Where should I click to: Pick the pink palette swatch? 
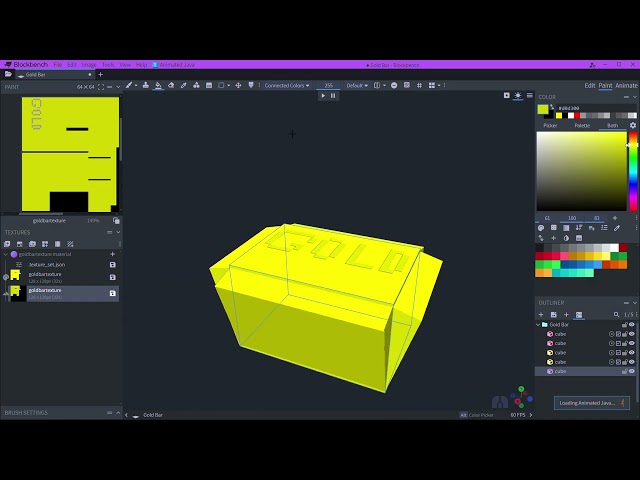pyautogui.click(x=564, y=256)
